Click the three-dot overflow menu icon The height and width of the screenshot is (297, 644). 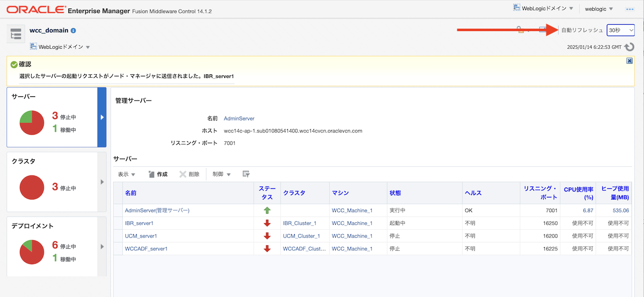[x=629, y=10]
